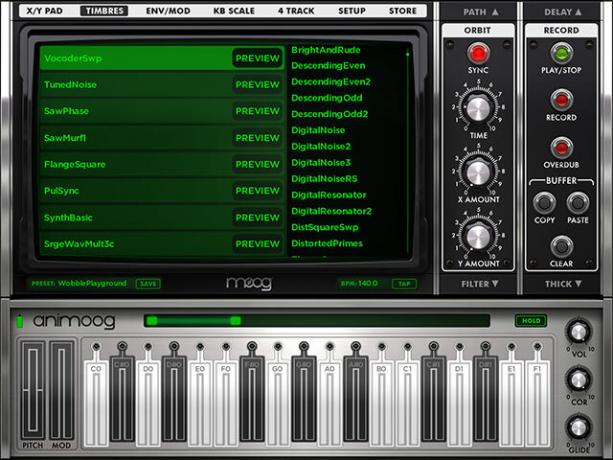Click the buffer PASTE button
Viewport: 613px width, 460px height.
click(578, 202)
